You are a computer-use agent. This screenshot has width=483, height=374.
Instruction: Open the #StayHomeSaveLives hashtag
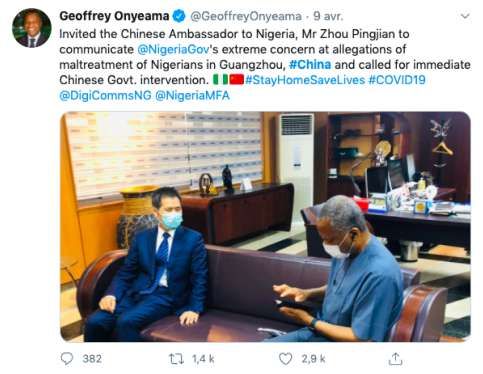[305, 80]
